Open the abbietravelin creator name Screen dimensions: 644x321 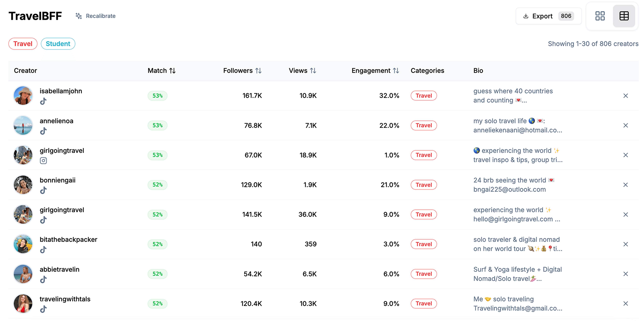[x=60, y=269]
